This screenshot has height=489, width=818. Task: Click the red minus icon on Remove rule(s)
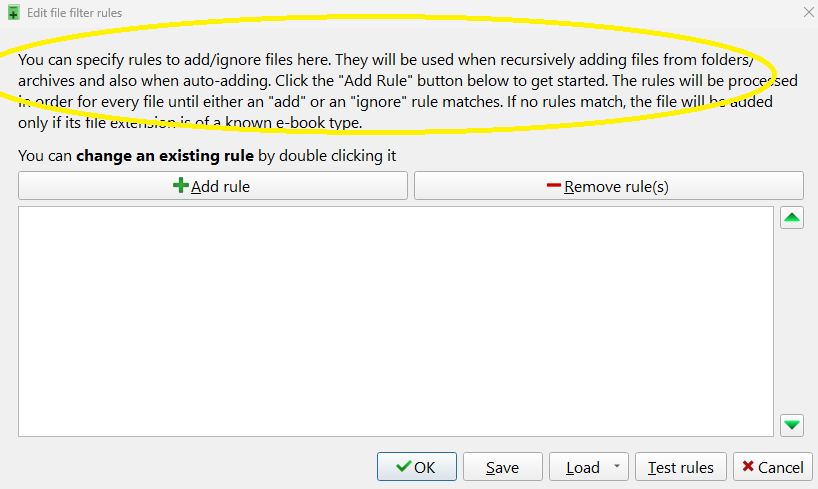[554, 185]
